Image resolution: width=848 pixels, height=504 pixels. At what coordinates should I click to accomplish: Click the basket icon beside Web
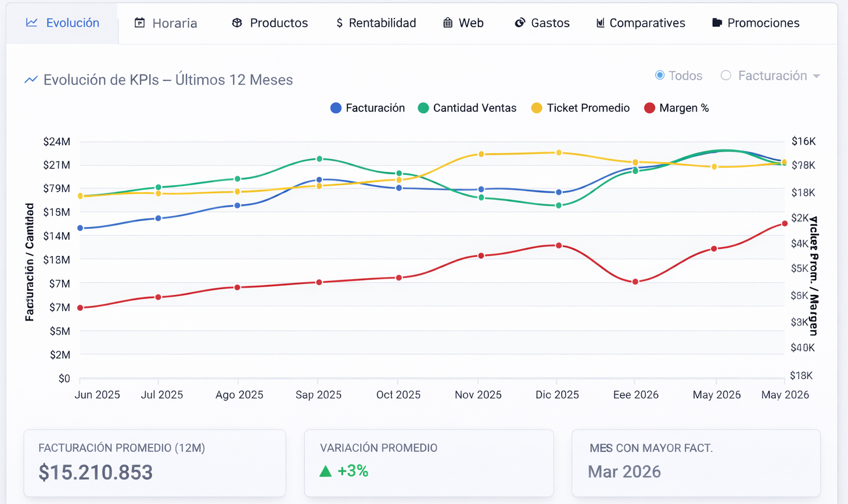[448, 23]
